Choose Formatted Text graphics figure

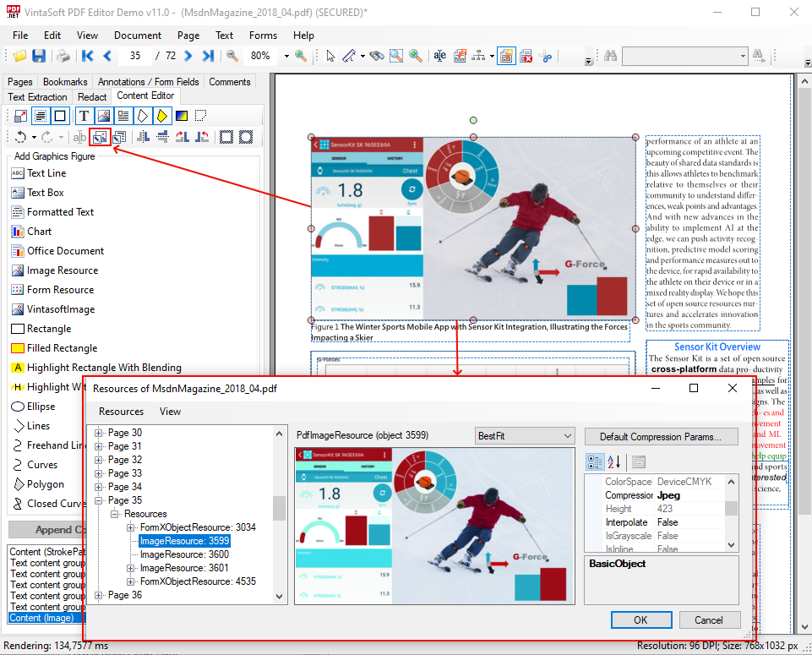click(x=53, y=212)
